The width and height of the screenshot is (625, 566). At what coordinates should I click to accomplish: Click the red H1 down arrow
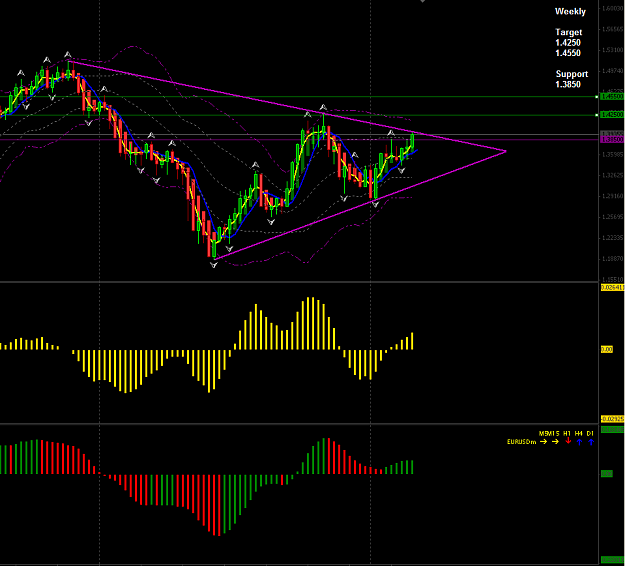tap(568, 441)
